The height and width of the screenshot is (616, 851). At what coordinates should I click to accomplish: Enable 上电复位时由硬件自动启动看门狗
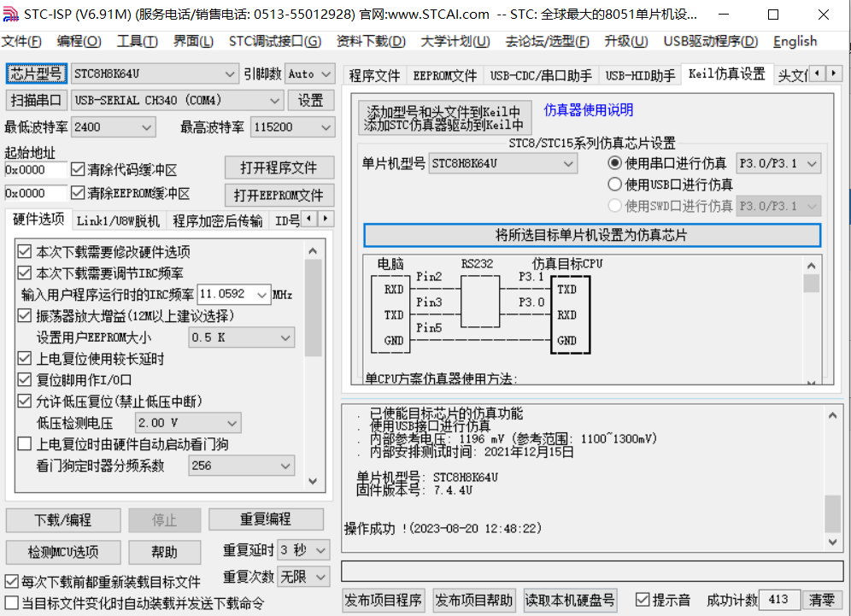(x=25, y=444)
